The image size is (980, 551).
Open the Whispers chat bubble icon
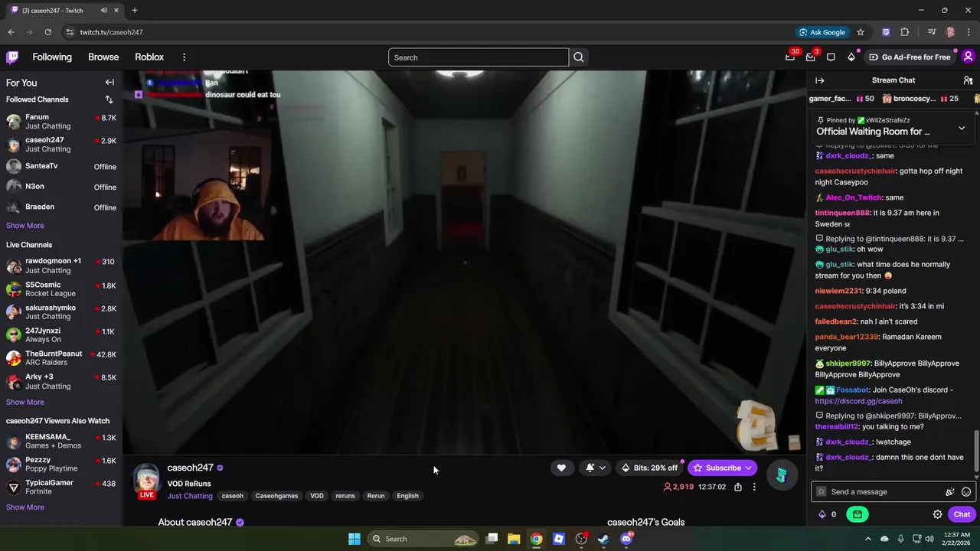click(831, 57)
